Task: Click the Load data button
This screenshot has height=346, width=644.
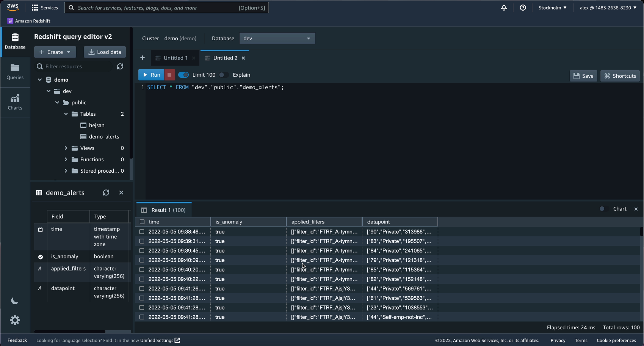Action: pyautogui.click(x=105, y=52)
